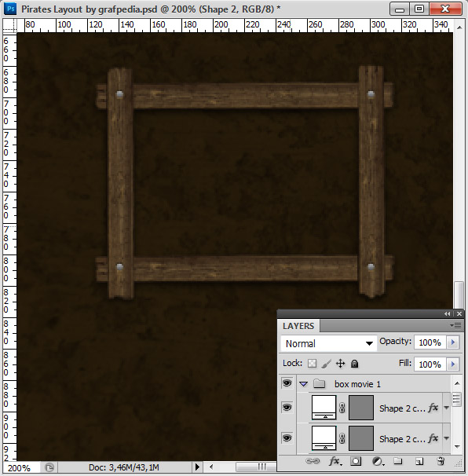
Task: Click the Photoshop Ps icon in title bar
Action: click(11, 9)
